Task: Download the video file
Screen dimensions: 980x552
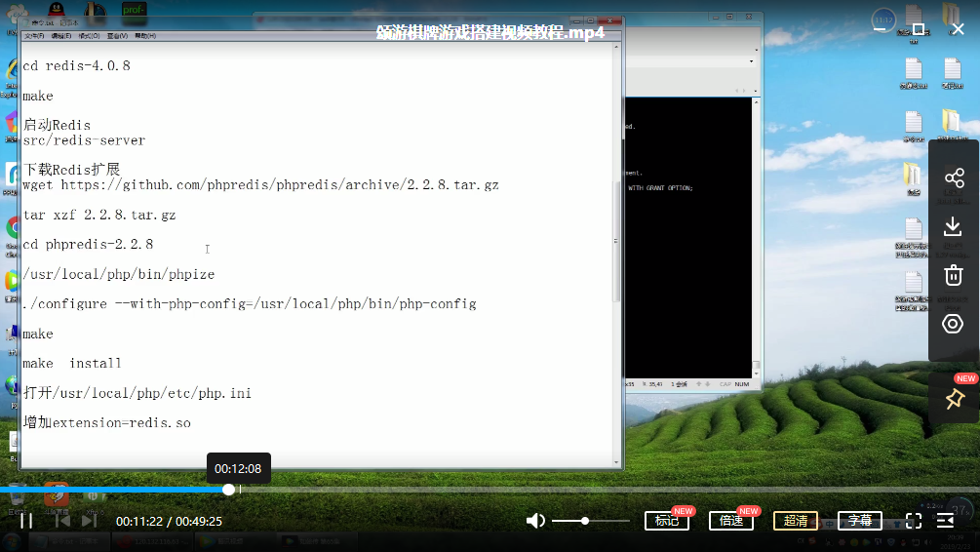Action: point(954,226)
